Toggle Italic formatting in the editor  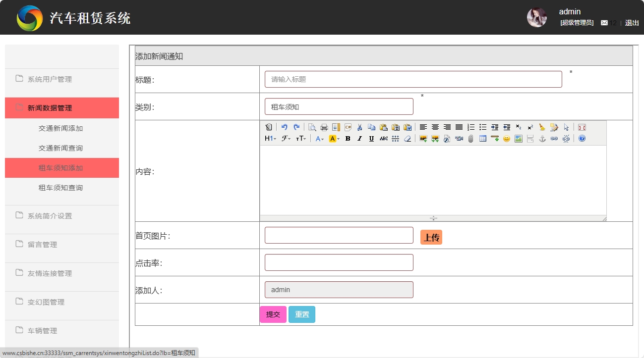pos(359,139)
